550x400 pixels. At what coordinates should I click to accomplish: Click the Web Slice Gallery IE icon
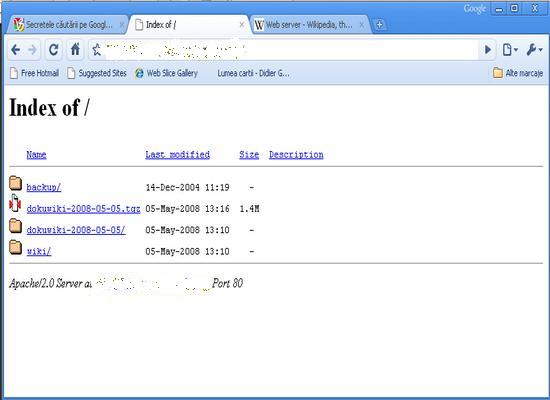[x=139, y=73]
